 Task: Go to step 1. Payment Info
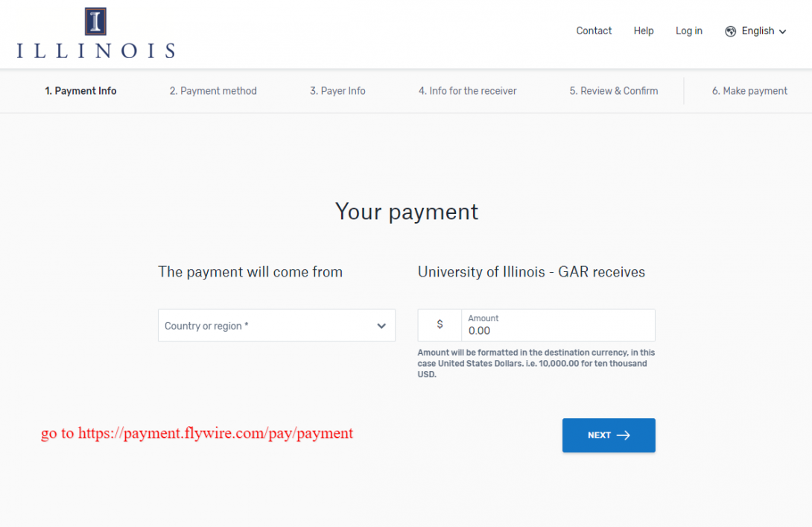click(x=80, y=91)
